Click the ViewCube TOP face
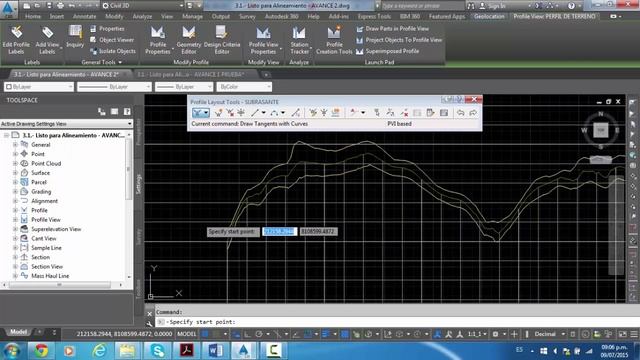 click(x=601, y=130)
